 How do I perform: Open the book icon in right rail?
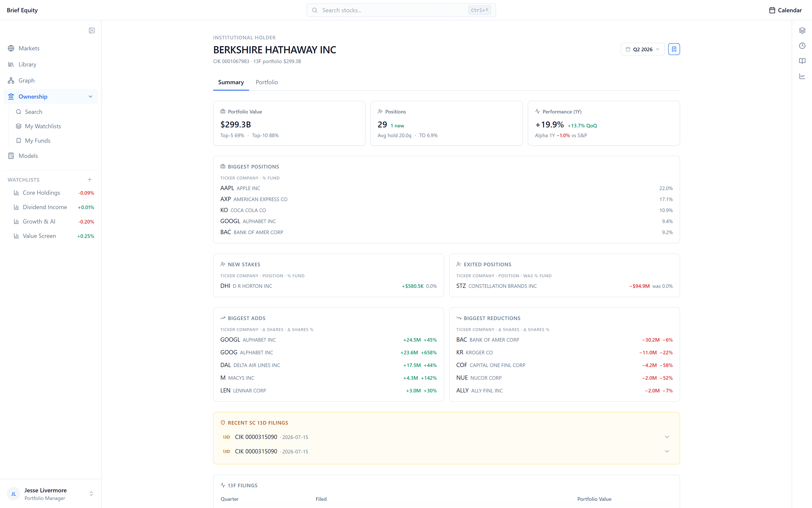point(802,61)
